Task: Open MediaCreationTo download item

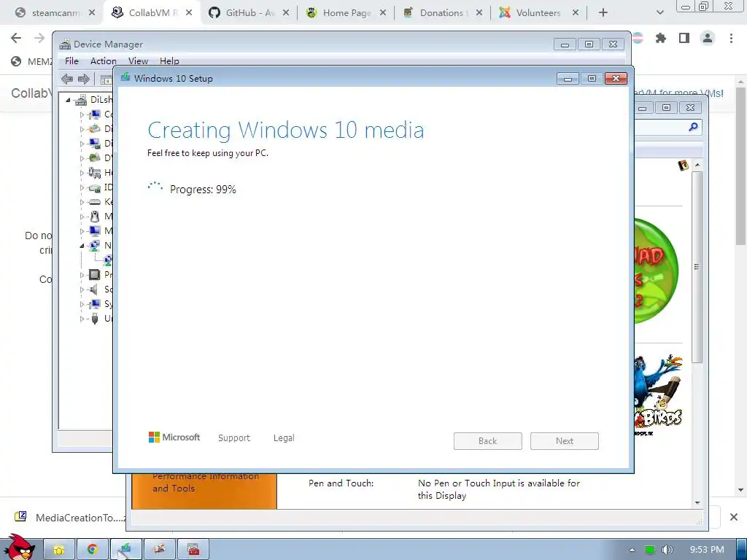Action: 70,517
